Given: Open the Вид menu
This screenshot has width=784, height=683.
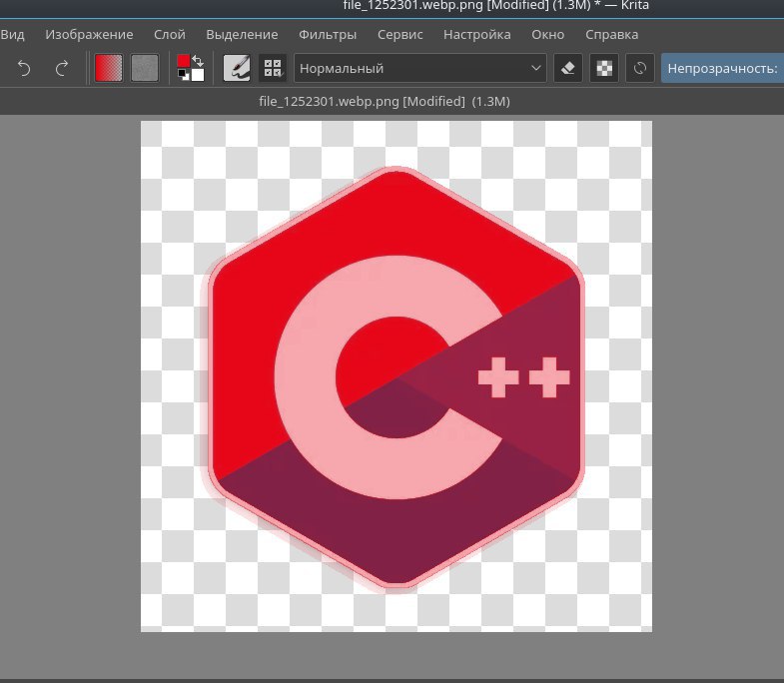Looking at the screenshot, I should [12, 35].
